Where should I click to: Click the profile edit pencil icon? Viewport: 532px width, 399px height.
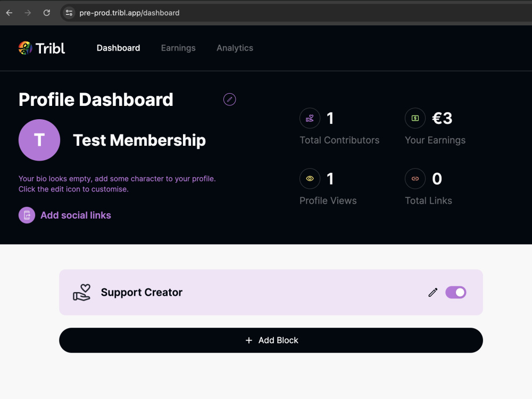point(230,99)
